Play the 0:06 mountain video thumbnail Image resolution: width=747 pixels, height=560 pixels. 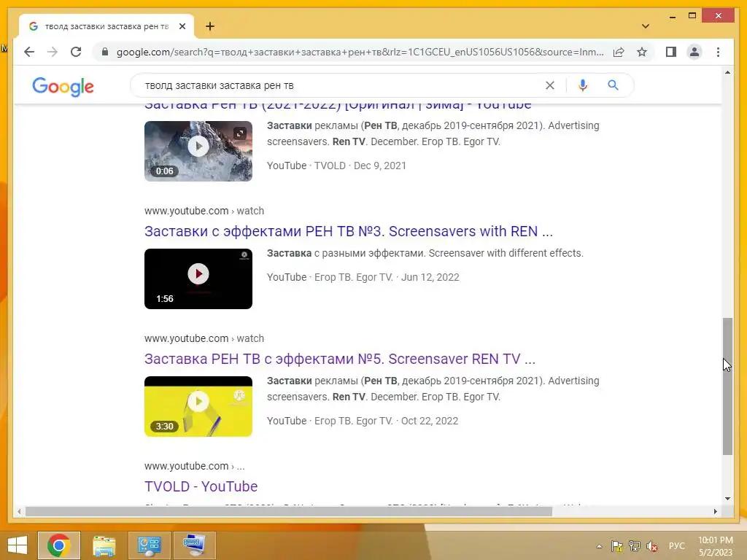click(x=198, y=151)
